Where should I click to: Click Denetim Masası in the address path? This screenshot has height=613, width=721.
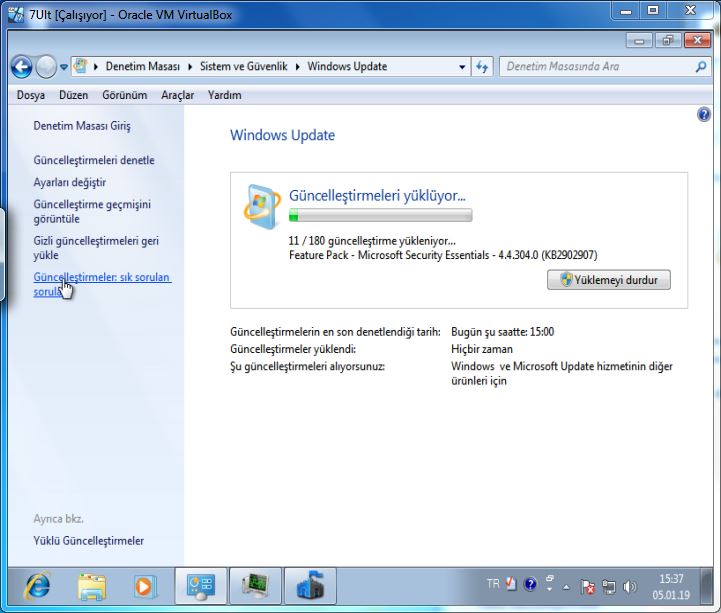coord(143,67)
